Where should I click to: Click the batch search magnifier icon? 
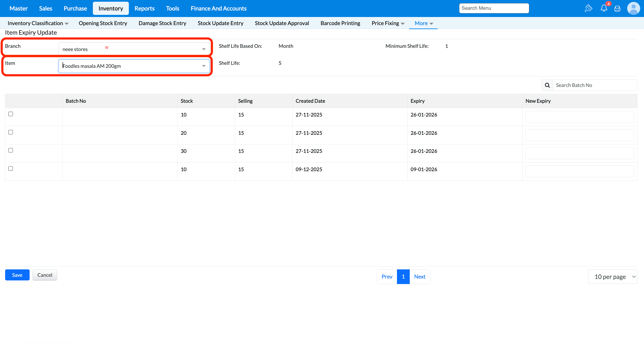(x=547, y=85)
